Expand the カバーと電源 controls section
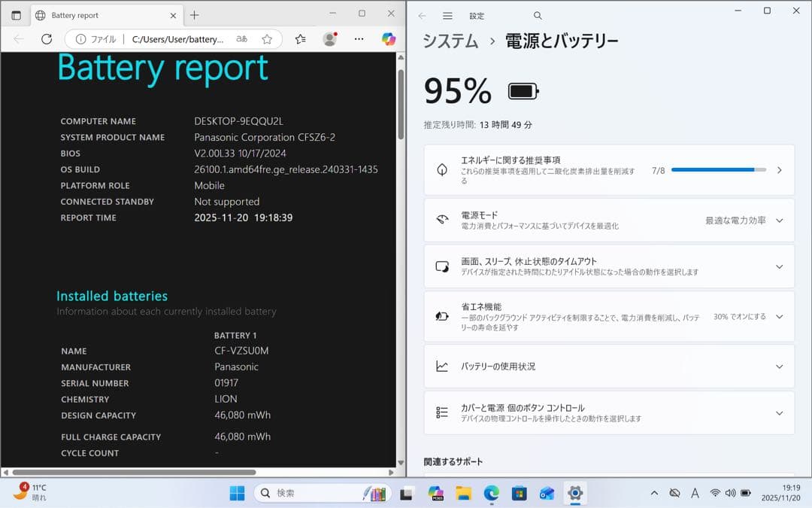 pos(780,412)
